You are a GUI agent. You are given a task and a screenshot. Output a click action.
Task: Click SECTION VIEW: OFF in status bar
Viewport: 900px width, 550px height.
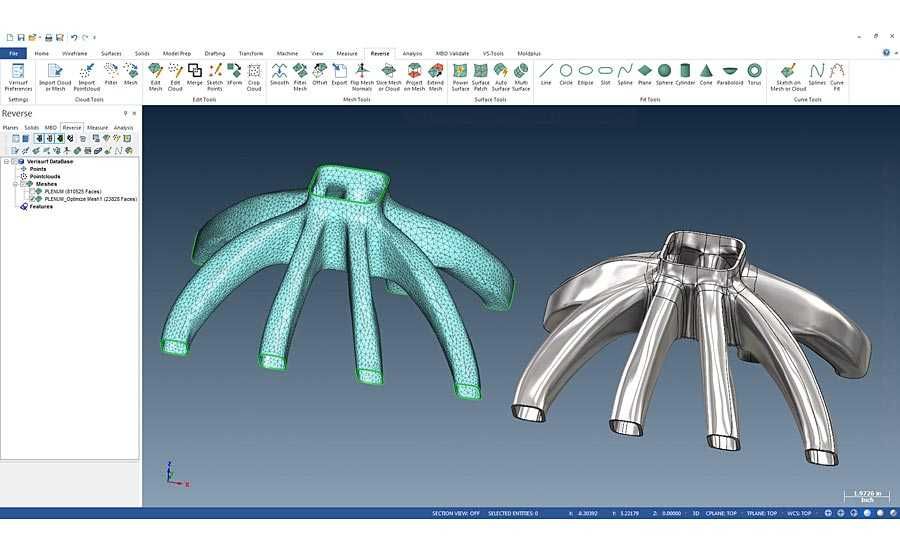pos(456,513)
